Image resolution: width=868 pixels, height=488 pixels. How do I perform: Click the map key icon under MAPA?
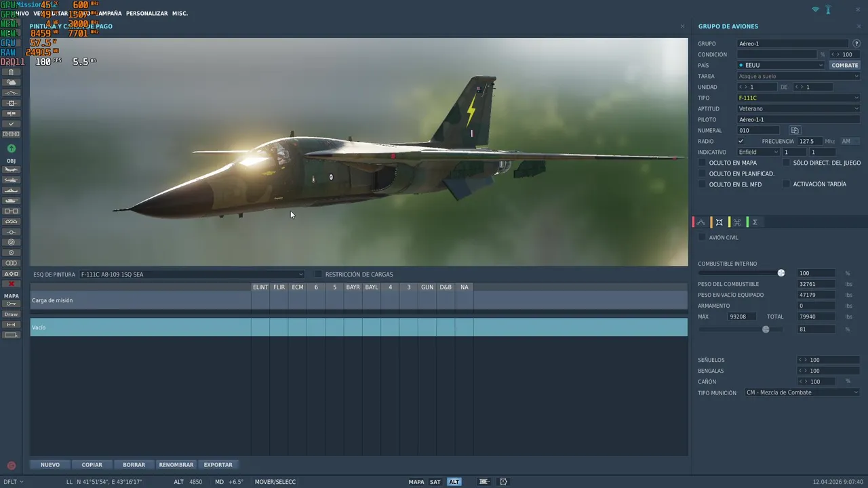point(11,304)
